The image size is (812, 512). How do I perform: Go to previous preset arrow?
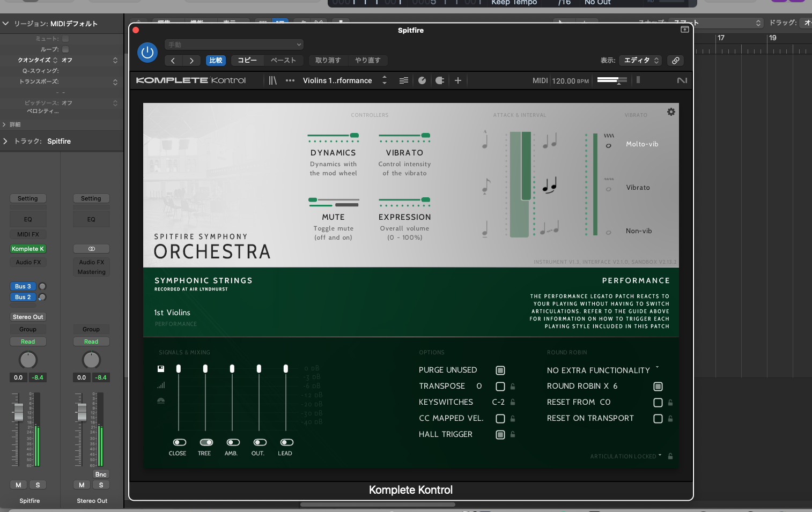[x=173, y=61]
